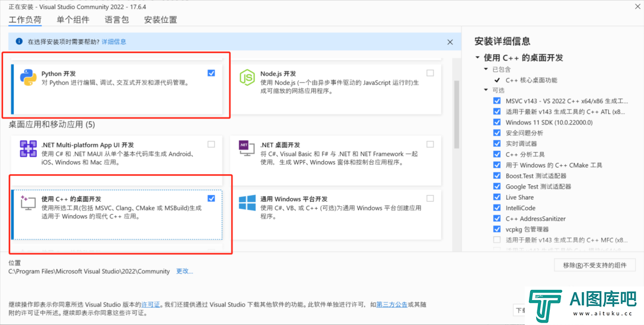The image size is (644, 325).
Task: Uncheck Google Test 测试适配器 component
Action: (x=497, y=186)
